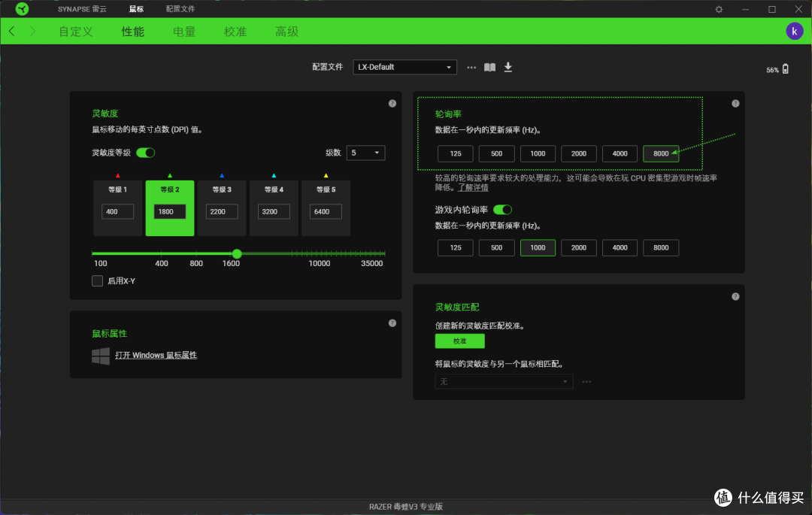Viewport: 812px width, 515px height.
Task: Go back with the left arrow
Action: point(12,32)
